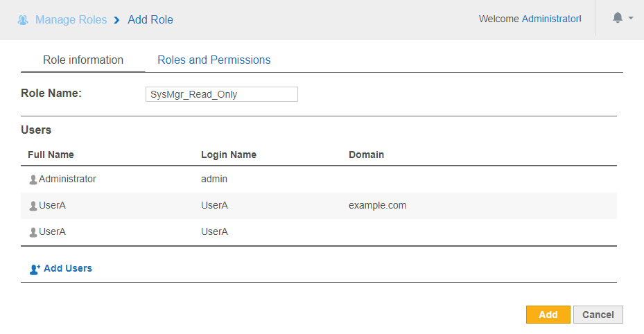
Task: Switch to Roles and Permissions tab
Action: click(x=214, y=60)
